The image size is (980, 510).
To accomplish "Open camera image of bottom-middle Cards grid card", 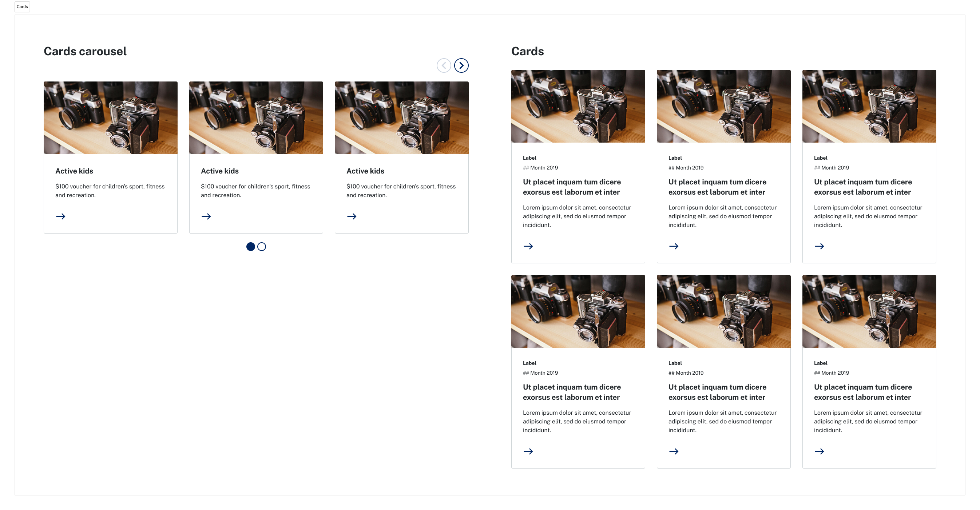I will [723, 311].
